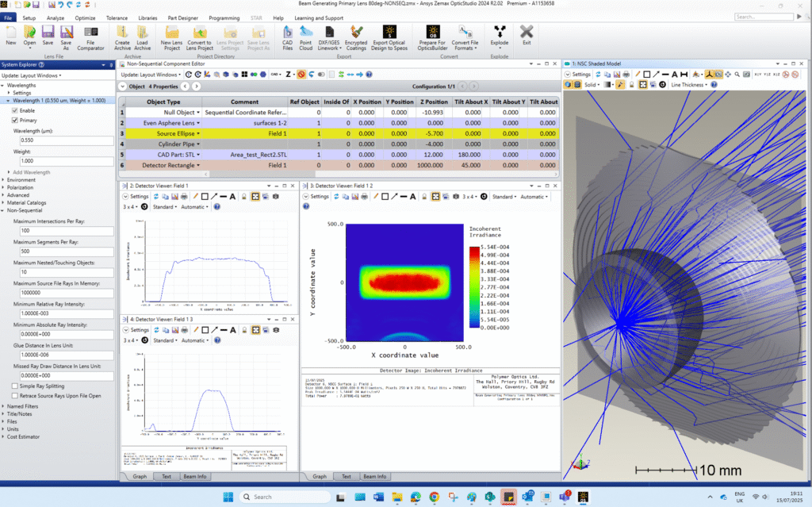The height and width of the screenshot is (507, 812).
Task: Expand Object 4 Properties chevron
Action: click(x=123, y=86)
